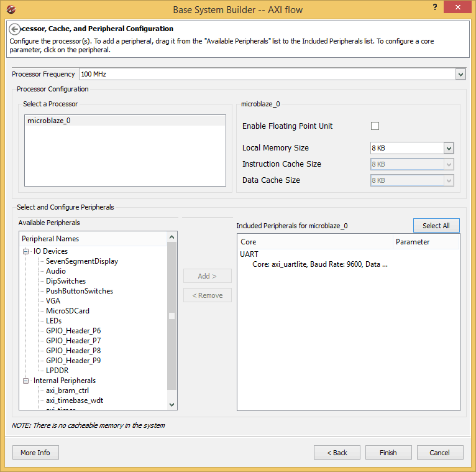
Task: Go back with the Back button
Action: pyautogui.click(x=337, y=453)
